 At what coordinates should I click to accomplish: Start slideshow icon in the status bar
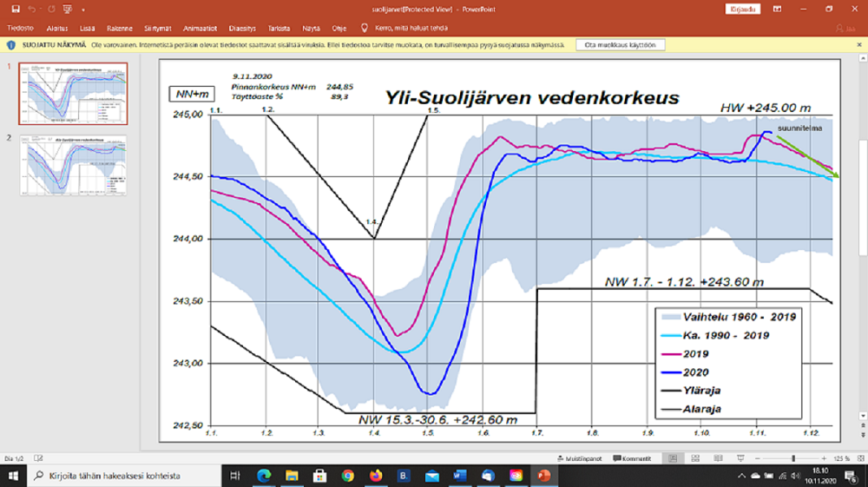740,458
